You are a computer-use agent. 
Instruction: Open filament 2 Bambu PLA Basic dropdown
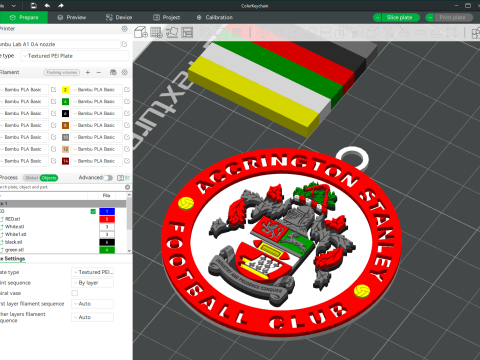(96, 90)
